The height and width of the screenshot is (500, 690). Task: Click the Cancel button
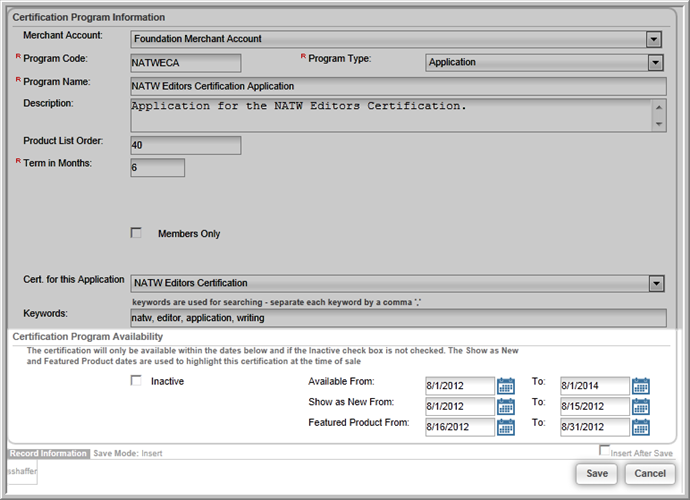tap(650, 474)
